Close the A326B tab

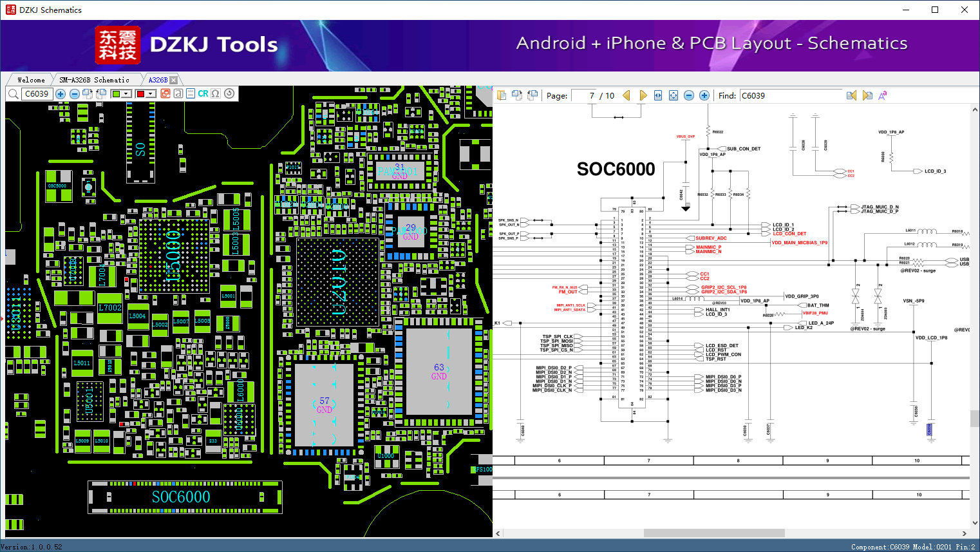173,80
